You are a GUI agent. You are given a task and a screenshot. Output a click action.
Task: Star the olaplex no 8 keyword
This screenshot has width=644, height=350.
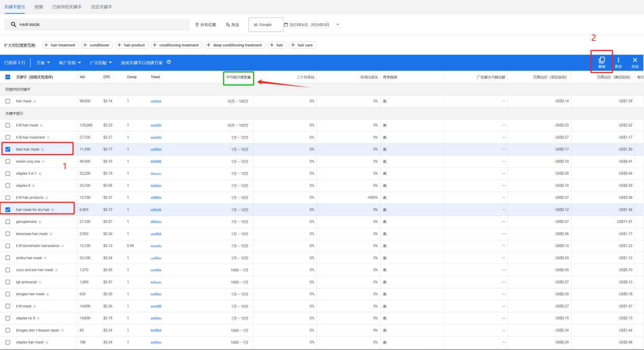tap(38, 318)
